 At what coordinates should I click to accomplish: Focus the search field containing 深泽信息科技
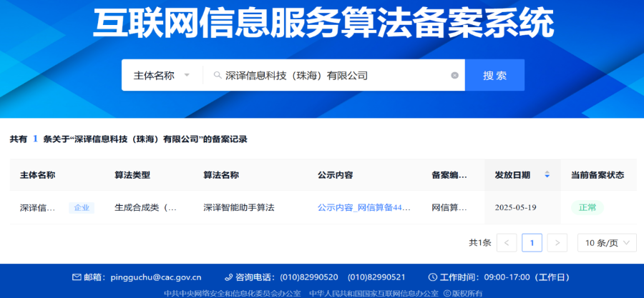tap(333, 75)
